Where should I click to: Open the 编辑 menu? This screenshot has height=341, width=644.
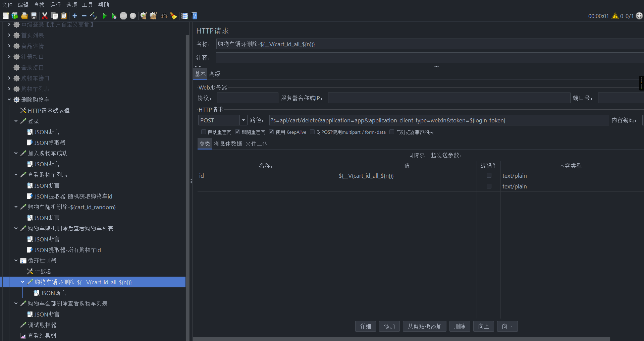(23, 5)
